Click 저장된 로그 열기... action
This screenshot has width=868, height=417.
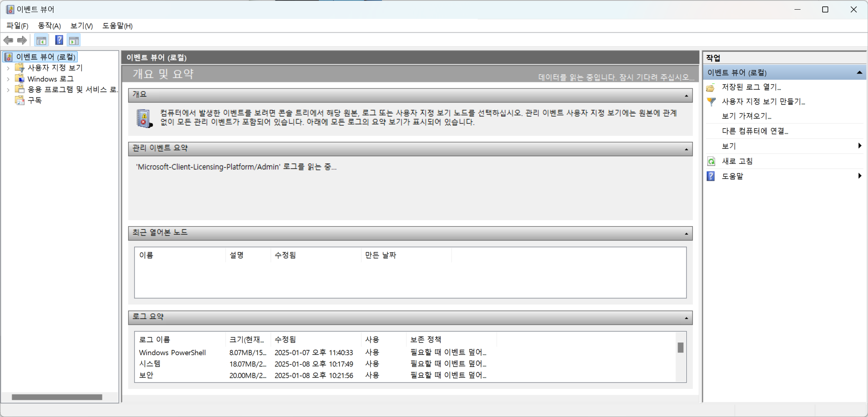pos(751,87)
